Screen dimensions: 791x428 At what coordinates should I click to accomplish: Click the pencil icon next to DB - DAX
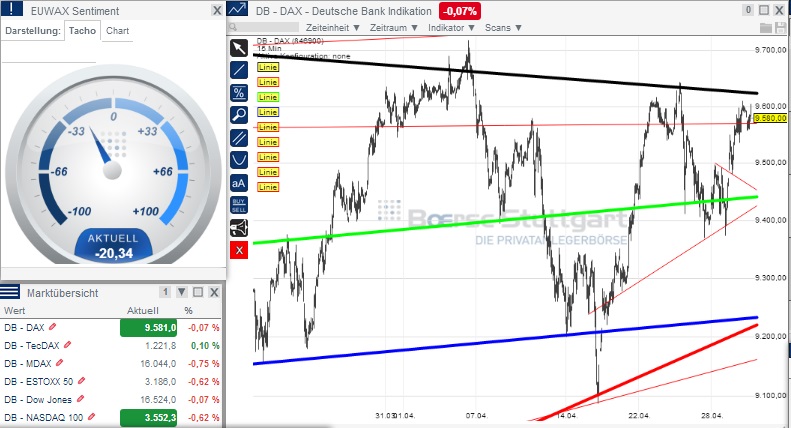(52, 327)
